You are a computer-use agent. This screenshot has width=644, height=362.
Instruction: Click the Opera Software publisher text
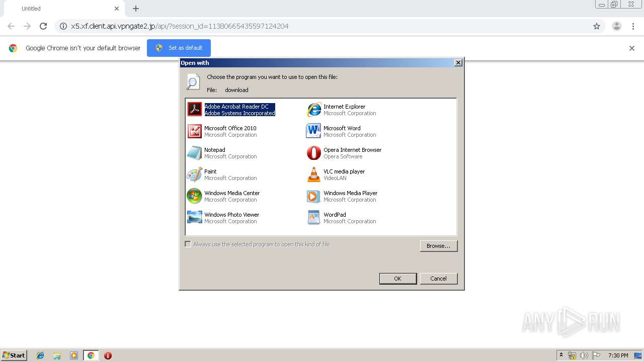(x=343, y=156)
